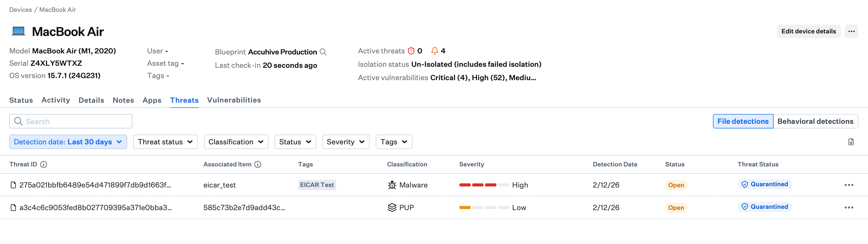Open the Severity dropdown
This screenshot has height=244, width=868.
click(x=345, y=142)
